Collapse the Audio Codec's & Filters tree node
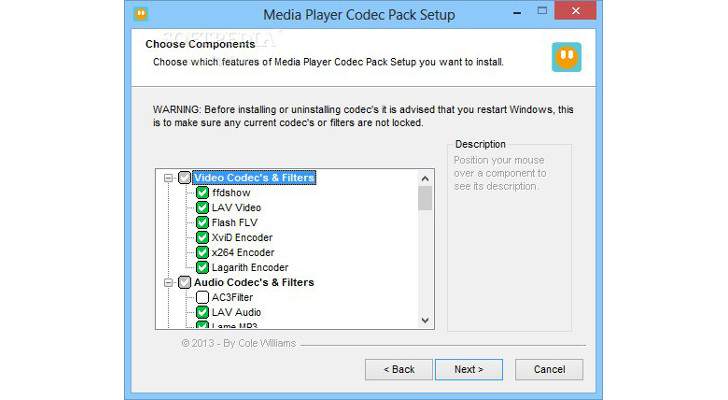Screen dimensions: 728x400 [168, 283]
